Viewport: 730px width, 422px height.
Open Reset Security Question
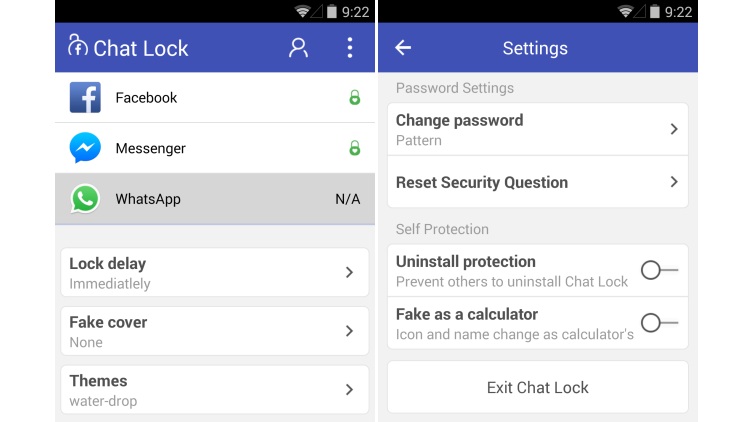[538, 182]
